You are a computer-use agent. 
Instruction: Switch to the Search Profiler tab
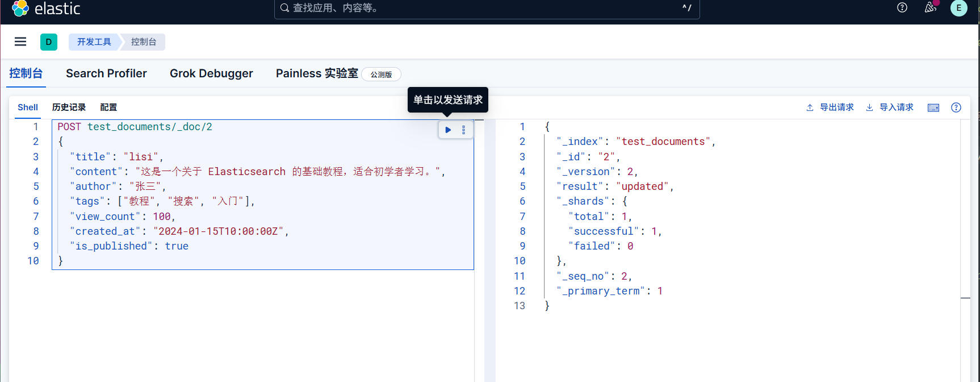[106, 73]
